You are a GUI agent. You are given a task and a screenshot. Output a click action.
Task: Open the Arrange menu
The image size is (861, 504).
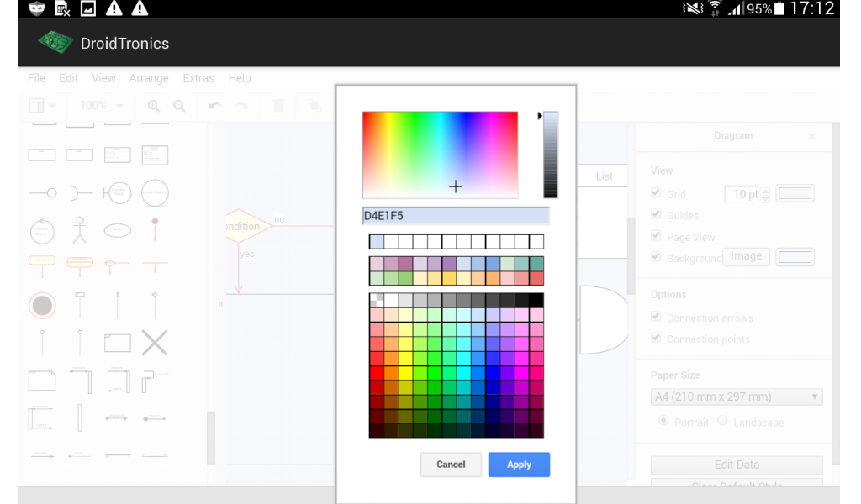click(x=149, y=78)
